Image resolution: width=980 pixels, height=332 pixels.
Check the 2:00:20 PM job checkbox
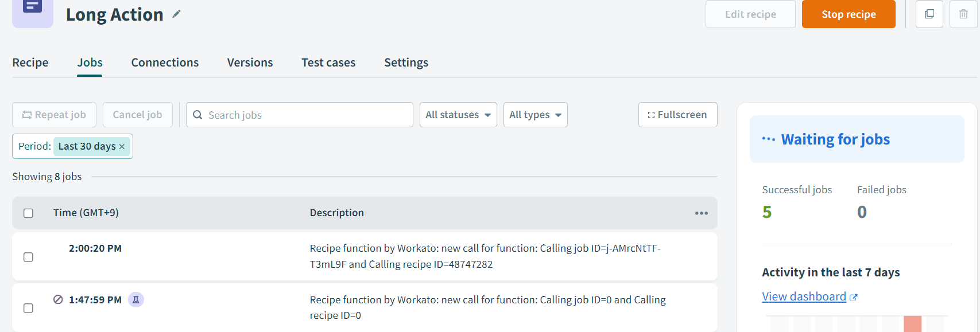click(28, 257)
